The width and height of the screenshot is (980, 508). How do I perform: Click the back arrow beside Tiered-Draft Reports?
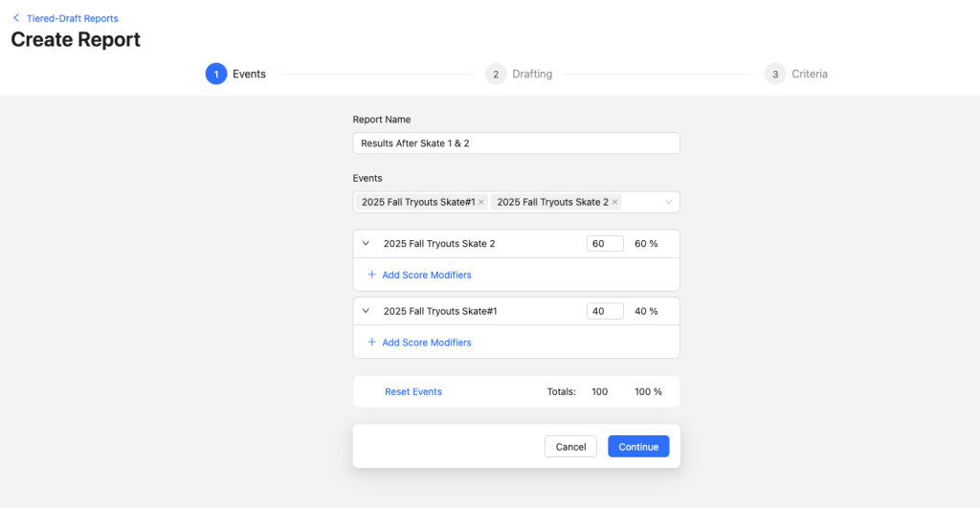pyautogui.click(x=15, y=18)
